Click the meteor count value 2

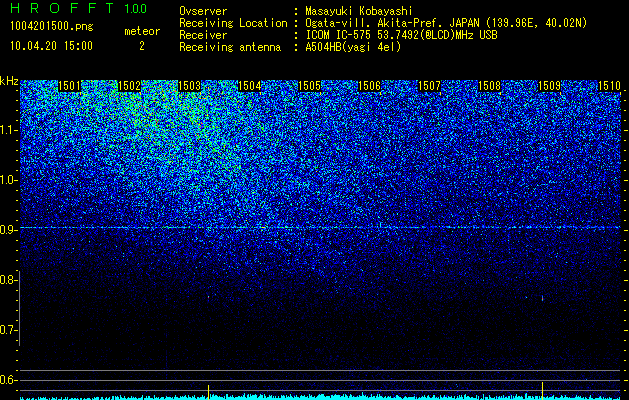[142, 46]
